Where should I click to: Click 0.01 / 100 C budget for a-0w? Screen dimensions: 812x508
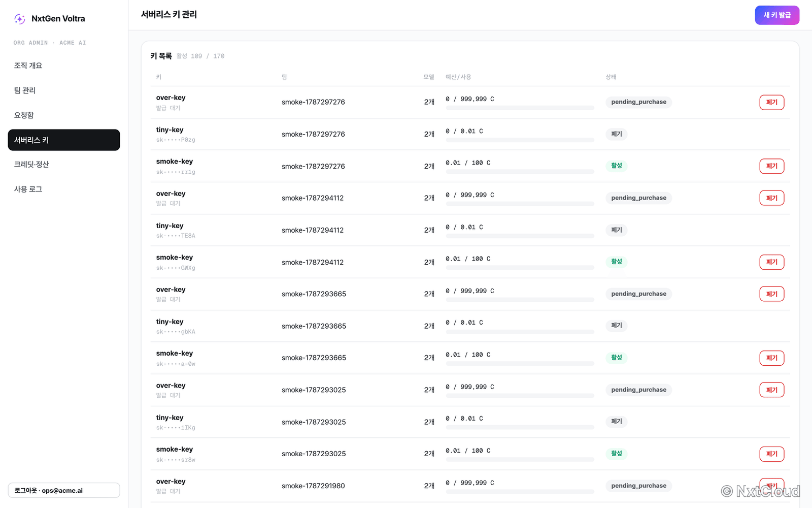(468, 355)
